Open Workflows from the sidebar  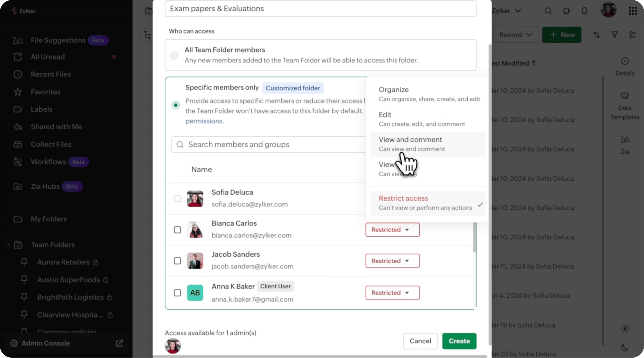click(x=49, y=161)
